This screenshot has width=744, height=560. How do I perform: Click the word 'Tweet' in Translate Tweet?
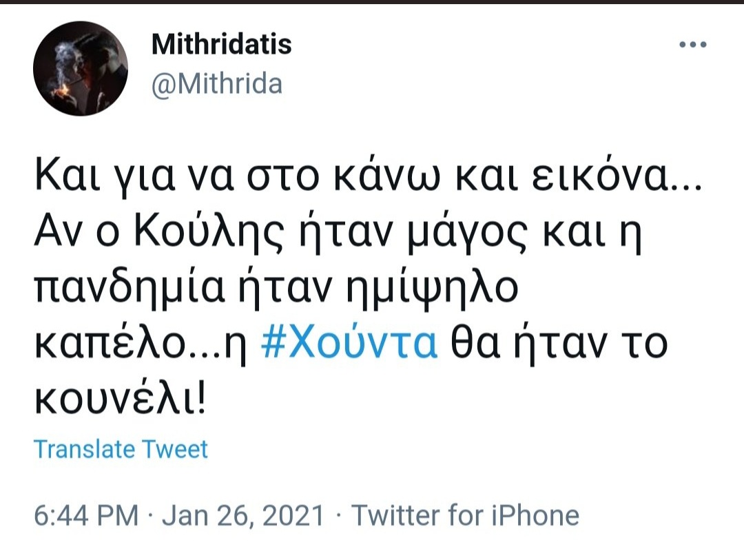click(x=174, y=449)
